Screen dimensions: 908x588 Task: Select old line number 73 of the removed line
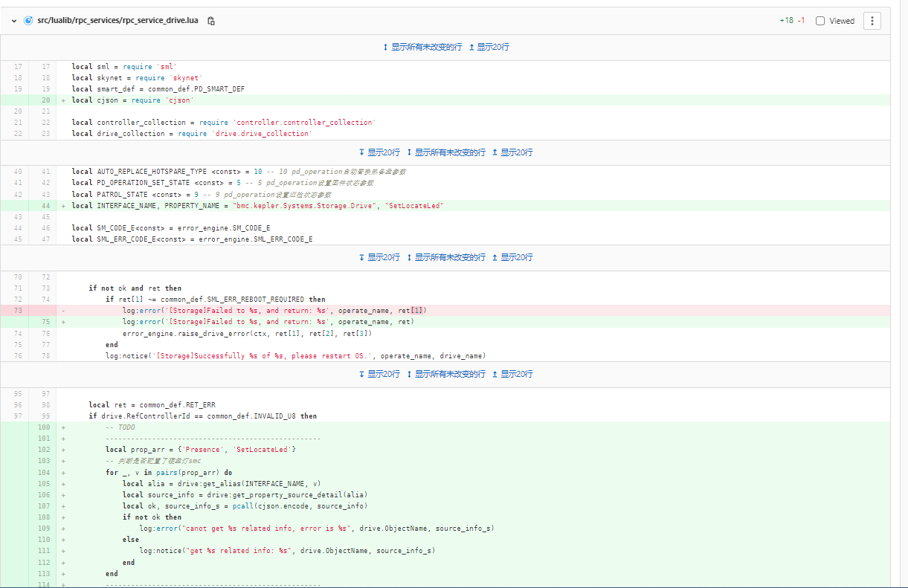point(17,311)
